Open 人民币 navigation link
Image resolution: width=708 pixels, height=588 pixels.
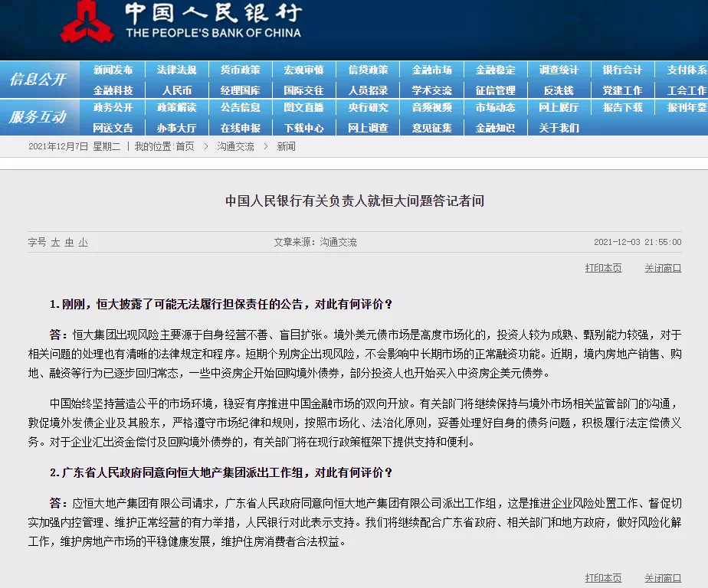point(176,90)
